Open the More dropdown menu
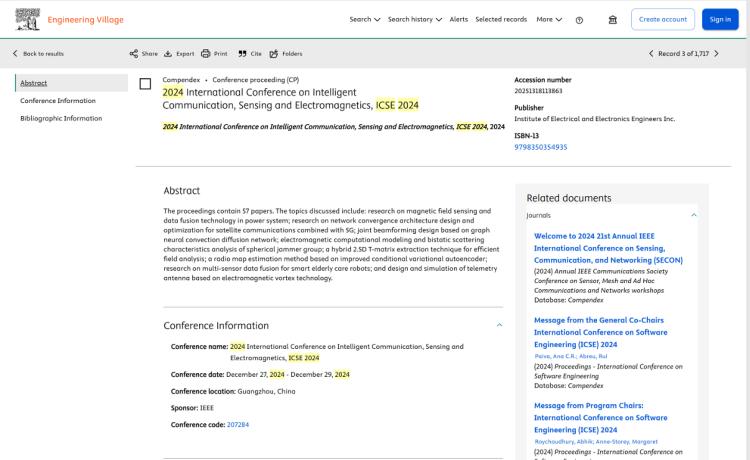750x460 pixels. pyautogui.click(x=548, y=19)
